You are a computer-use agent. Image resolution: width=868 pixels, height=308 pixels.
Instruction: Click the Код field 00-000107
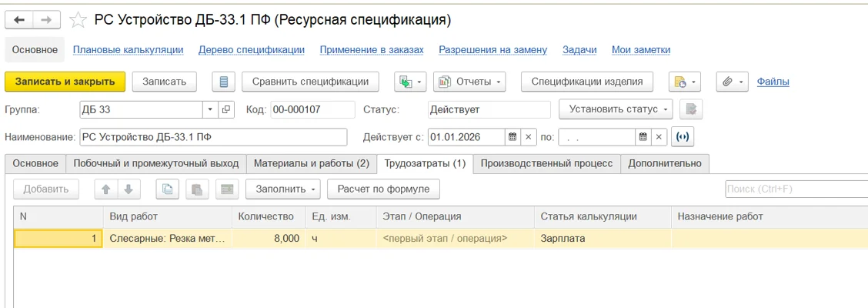312,109
